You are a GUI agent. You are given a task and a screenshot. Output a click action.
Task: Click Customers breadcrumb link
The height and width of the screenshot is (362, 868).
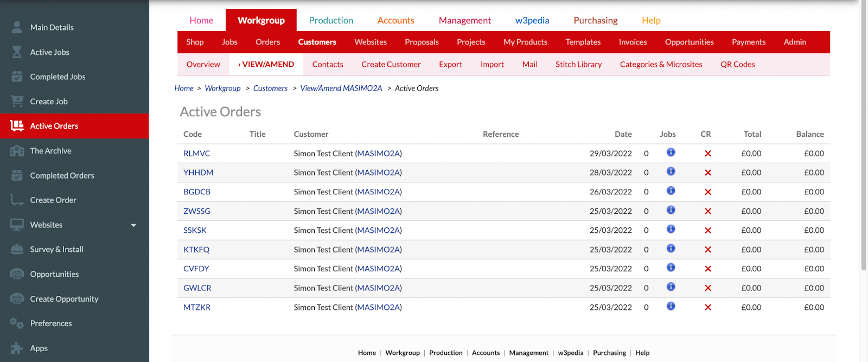(270, 88)
